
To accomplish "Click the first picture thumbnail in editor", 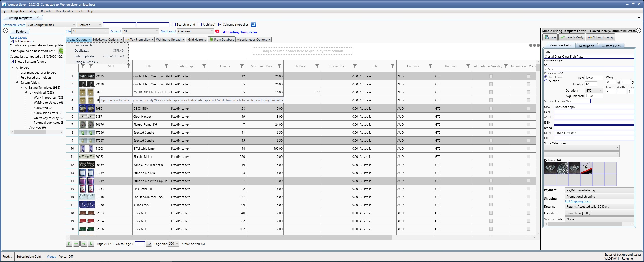I will click(550, 168).
